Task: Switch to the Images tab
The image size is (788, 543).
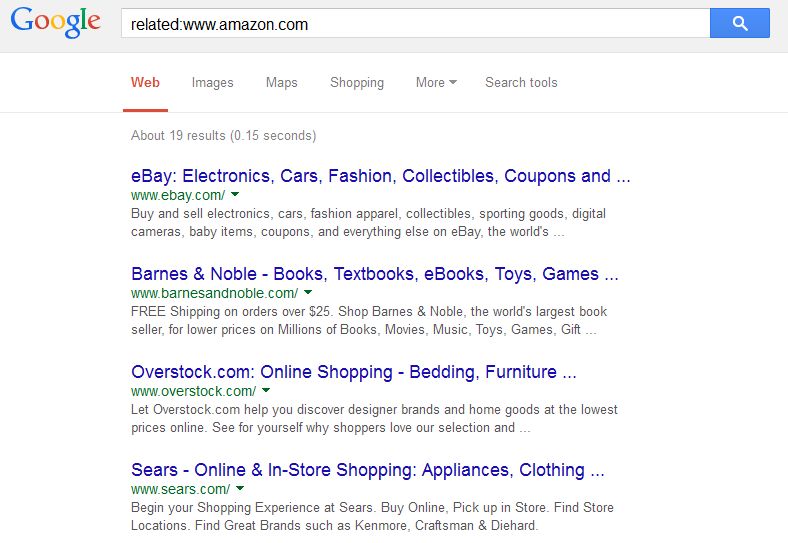Action: pos(213,82)
